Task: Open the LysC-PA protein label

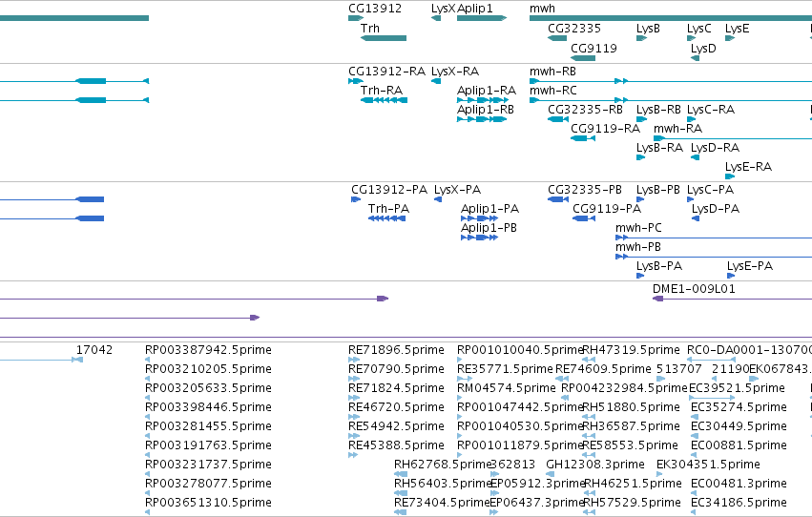Action: tap(711, 190)
